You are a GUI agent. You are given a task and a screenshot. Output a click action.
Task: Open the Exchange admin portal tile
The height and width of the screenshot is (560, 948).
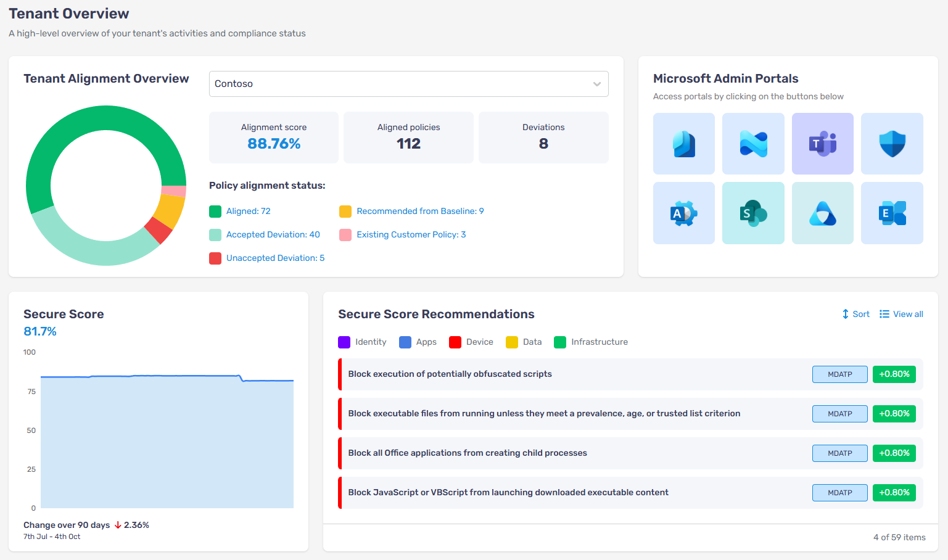[892, 213]
